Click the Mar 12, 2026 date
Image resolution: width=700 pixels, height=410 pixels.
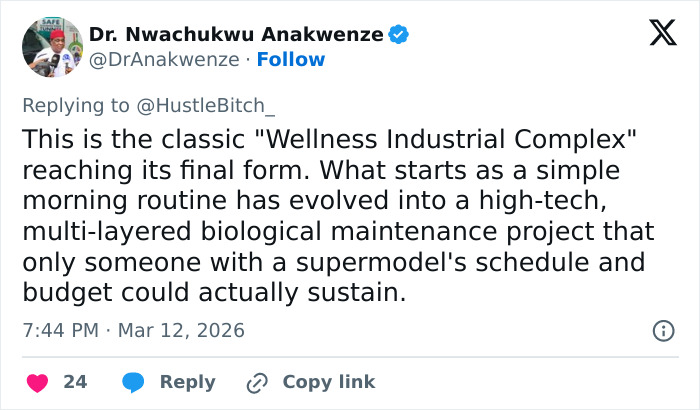(180, 330)
